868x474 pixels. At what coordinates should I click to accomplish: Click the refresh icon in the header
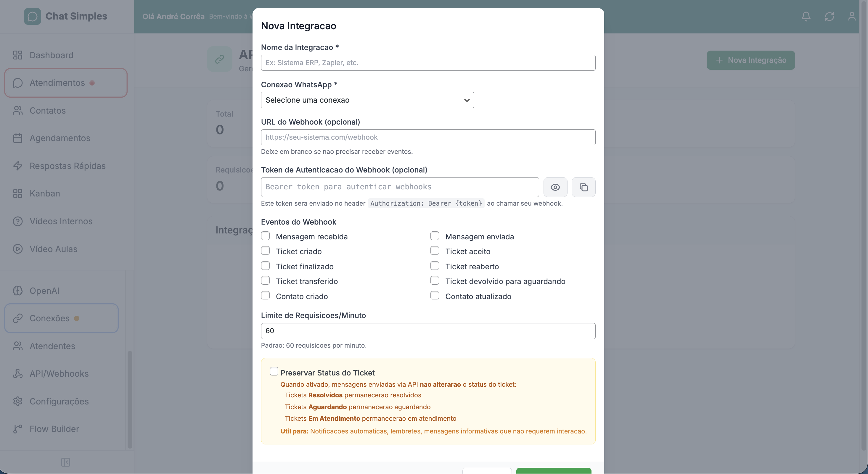pyautogui.click(x=829, y=16)
